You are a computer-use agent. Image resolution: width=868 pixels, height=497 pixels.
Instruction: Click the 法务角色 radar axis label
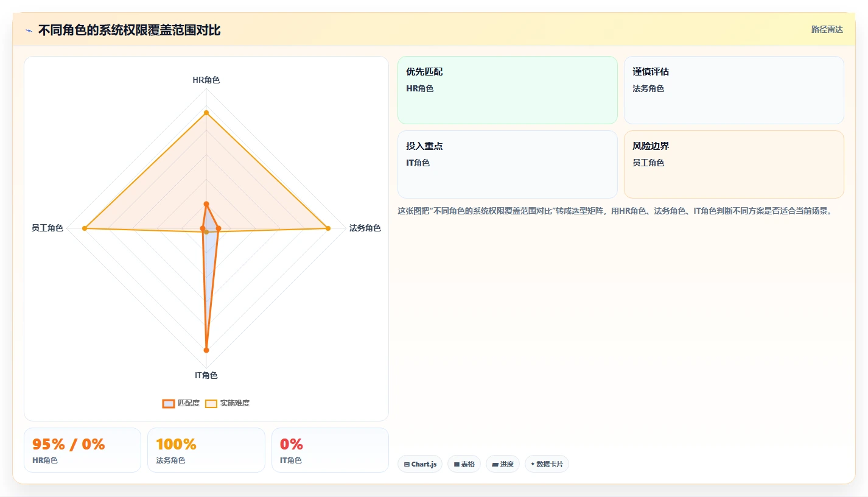pos(365,228)
